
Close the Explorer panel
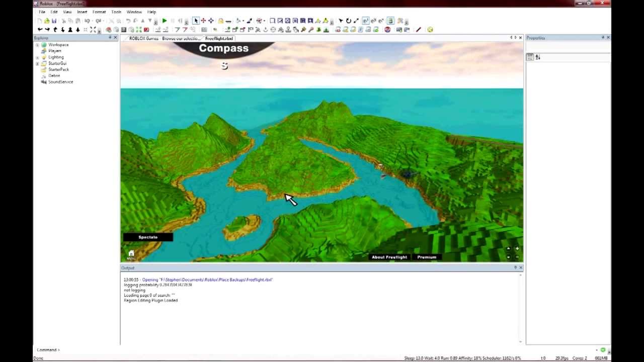coord(115,38)
